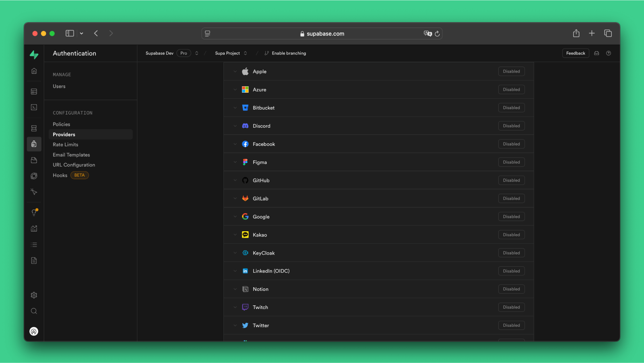The image size is (644, 363).
Task: Open the SQL Editor icon
Action: point(34,107)
